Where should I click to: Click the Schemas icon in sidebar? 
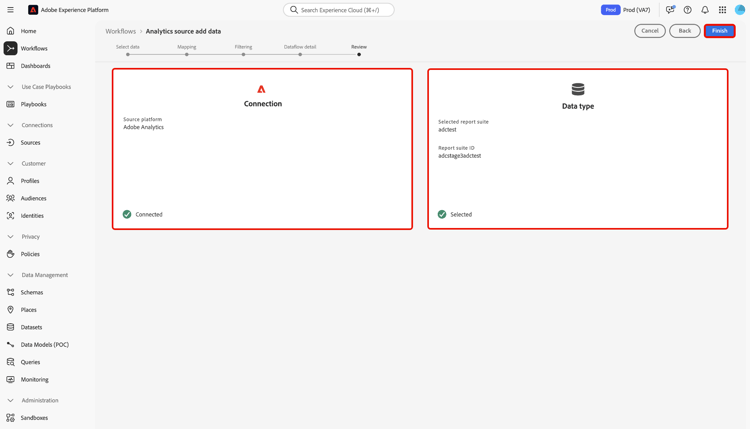(x=11, y=292)
